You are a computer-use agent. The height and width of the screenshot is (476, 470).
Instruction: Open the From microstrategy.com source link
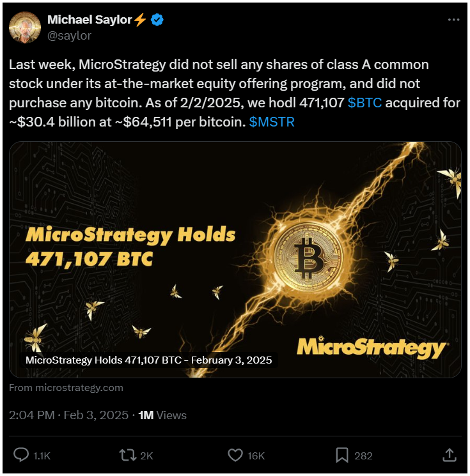[x=66, y=388]
